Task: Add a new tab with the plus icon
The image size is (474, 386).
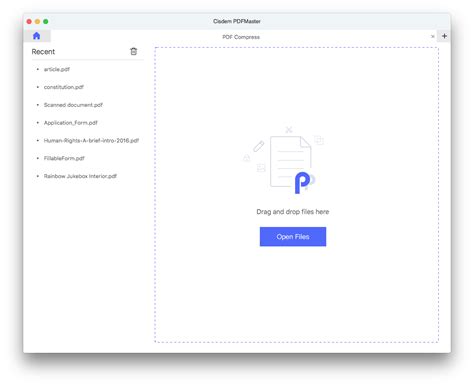Action: (x=444, y=36)
